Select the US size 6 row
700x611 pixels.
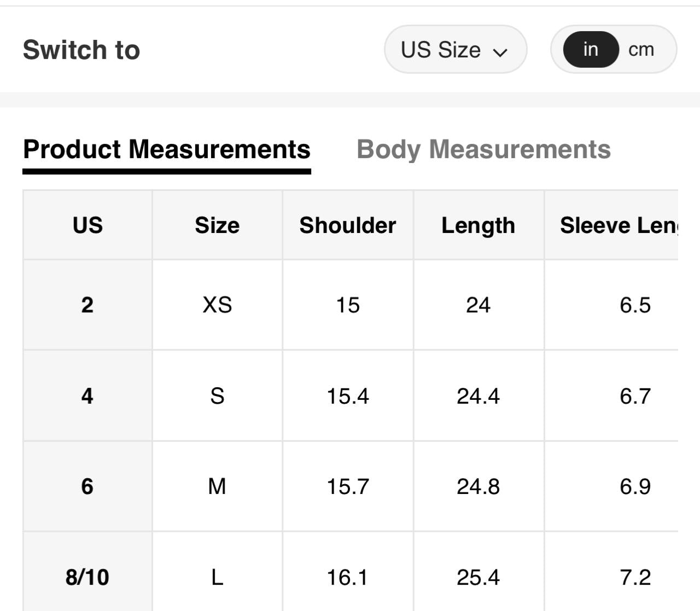point(87,486)
